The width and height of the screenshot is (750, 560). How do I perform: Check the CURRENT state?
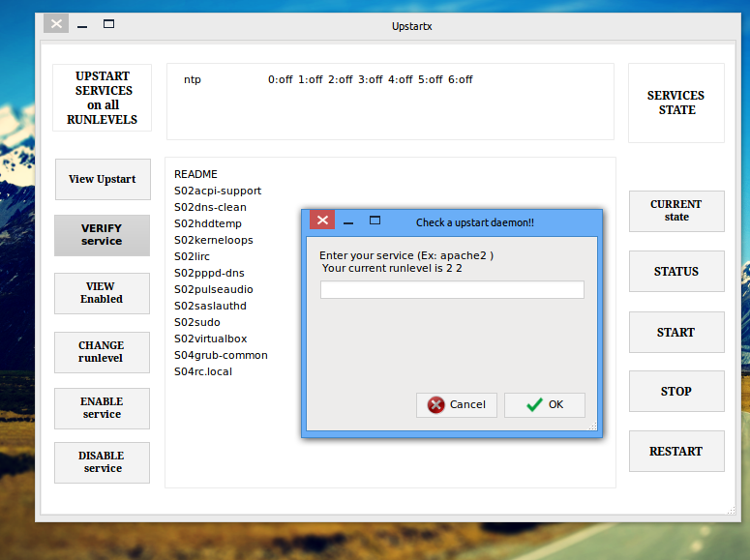pyautogui.click(x=676, y=211)
